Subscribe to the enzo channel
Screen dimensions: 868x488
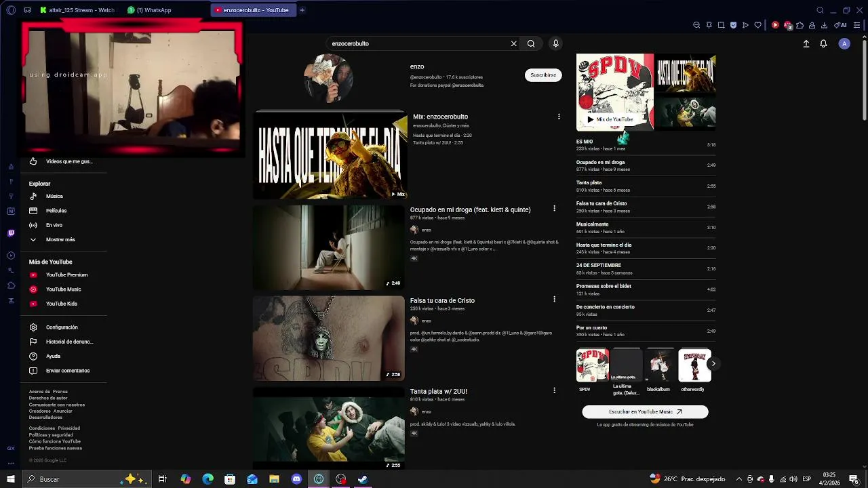click(543, 75)
